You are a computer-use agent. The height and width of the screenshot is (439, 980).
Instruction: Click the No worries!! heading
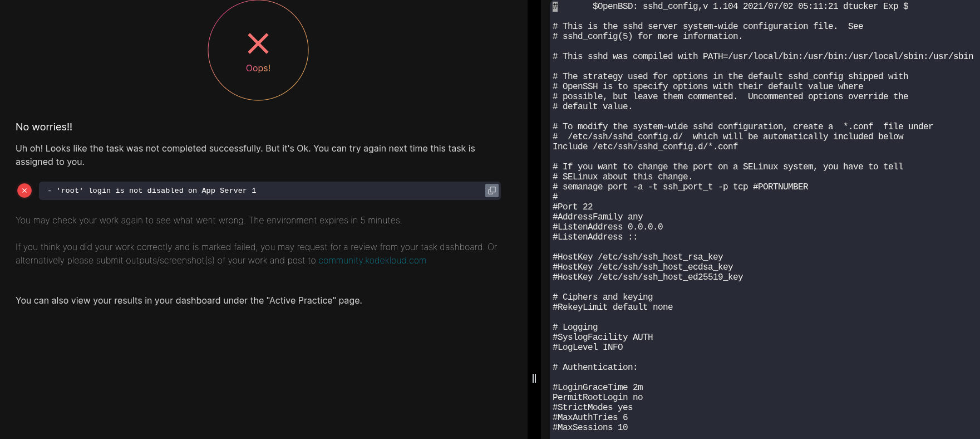[44, 127]
